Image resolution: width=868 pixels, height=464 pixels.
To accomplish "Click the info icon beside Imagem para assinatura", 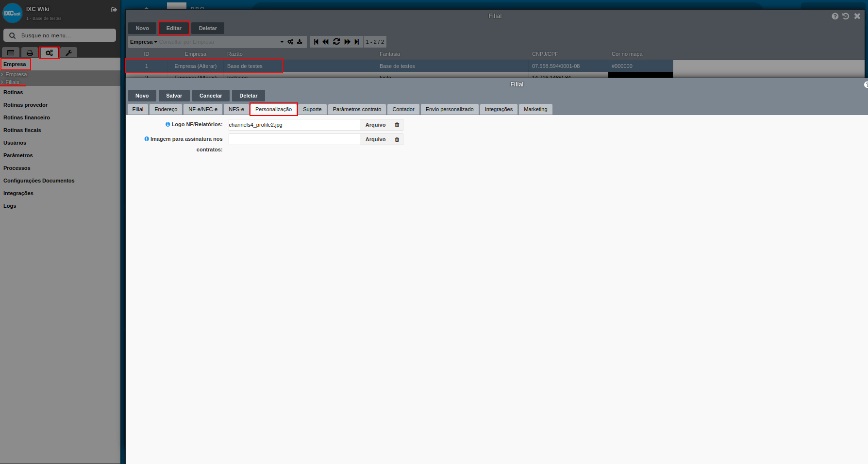I will click(x=147, y=139).
